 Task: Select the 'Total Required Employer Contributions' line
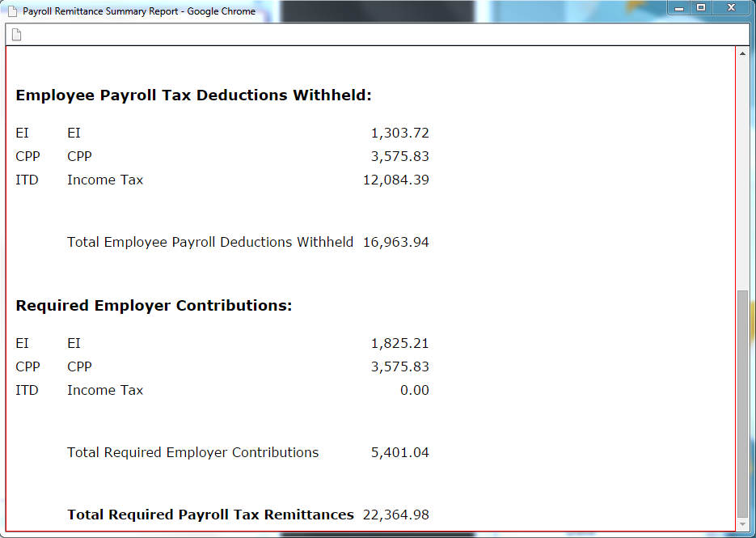pyautogui.click(x=192, y=452)
